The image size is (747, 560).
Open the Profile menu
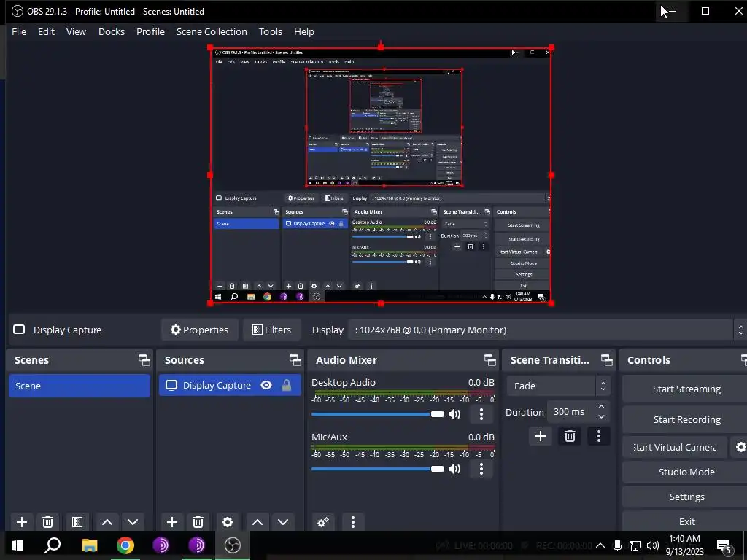150,31
